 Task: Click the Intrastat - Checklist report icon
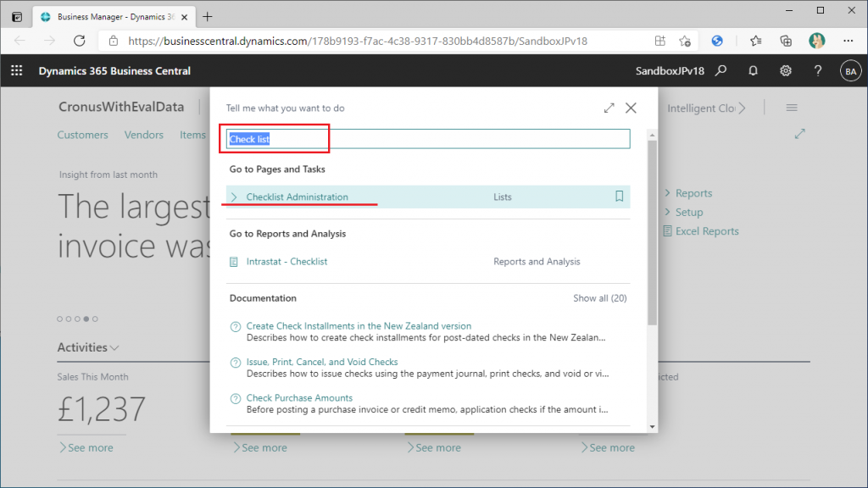pos(234,262)
